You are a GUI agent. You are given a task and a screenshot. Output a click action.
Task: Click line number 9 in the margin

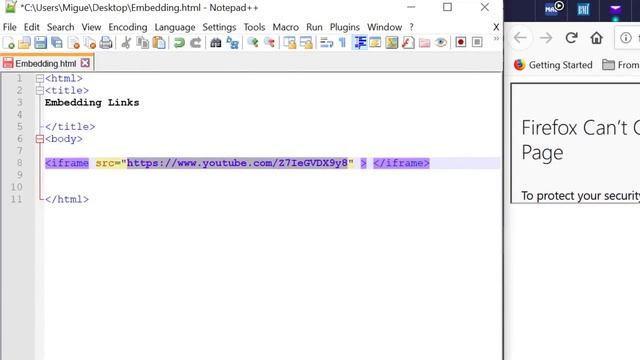tap(19, 175)
